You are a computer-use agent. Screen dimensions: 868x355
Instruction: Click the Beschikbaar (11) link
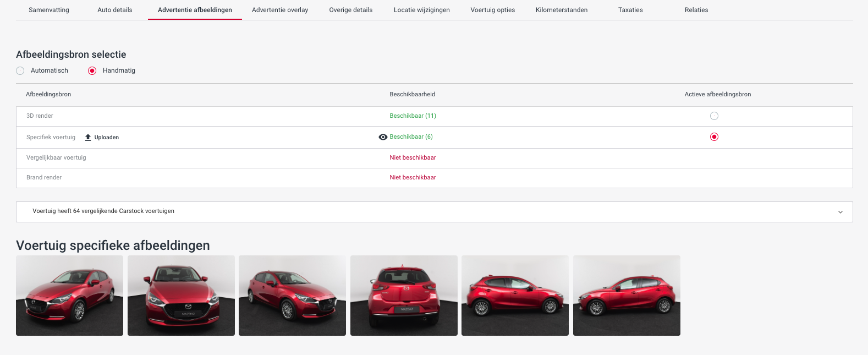(413, 116)
